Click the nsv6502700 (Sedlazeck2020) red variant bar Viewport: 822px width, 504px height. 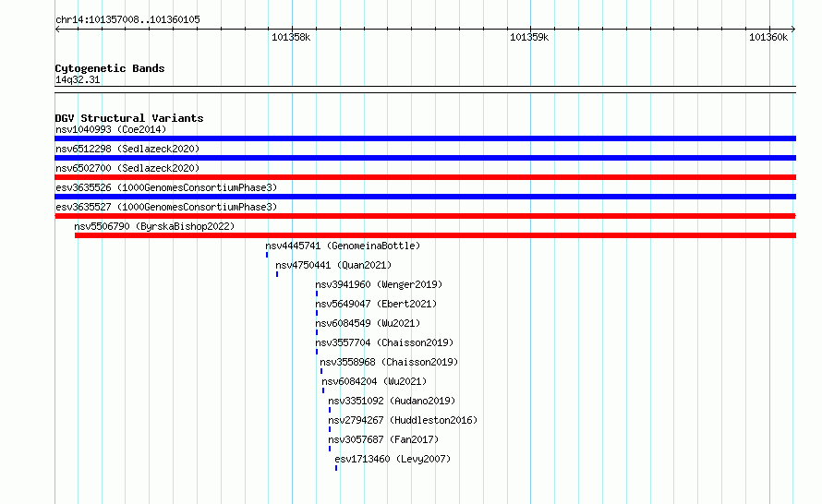pos(425,177)
